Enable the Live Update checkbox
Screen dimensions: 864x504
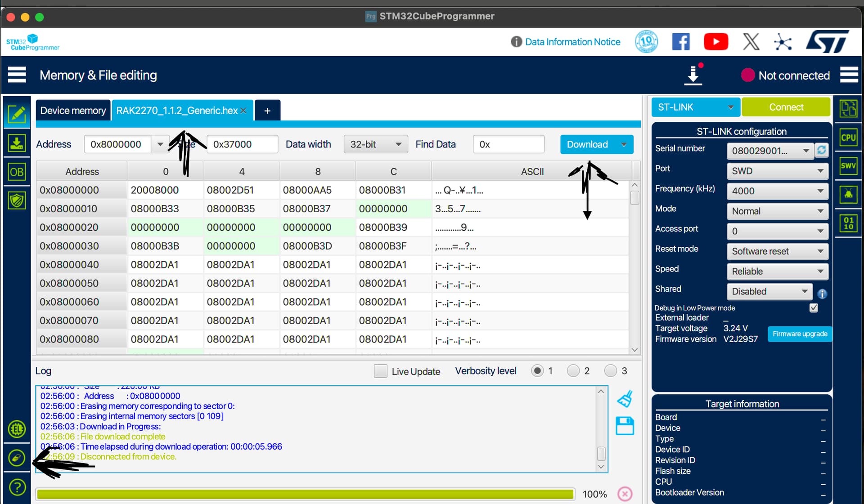coord(380,371)
